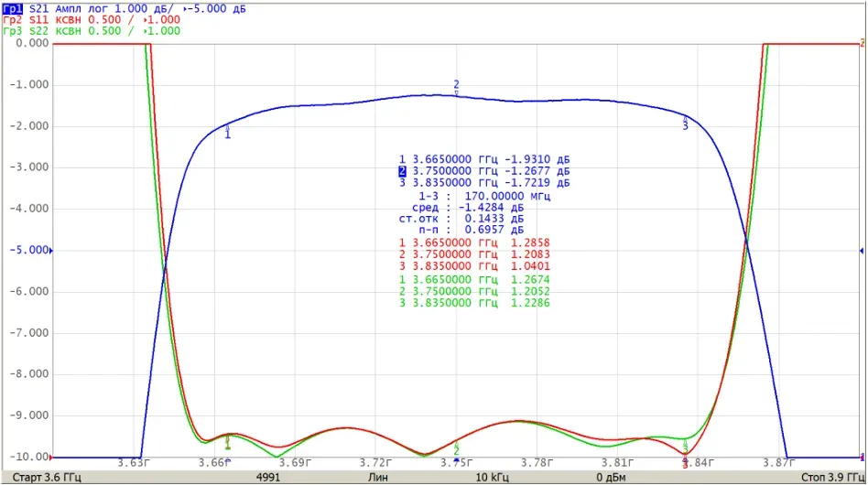Screen dimensions: 868x485
Task: Click the 3.72Г frequency axis label
Action: 375,463
